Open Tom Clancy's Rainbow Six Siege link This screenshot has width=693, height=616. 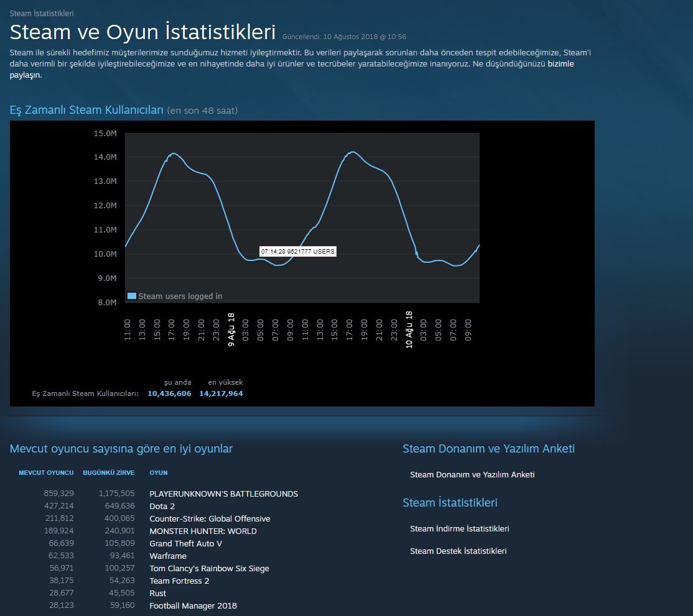tap(209, 568)
